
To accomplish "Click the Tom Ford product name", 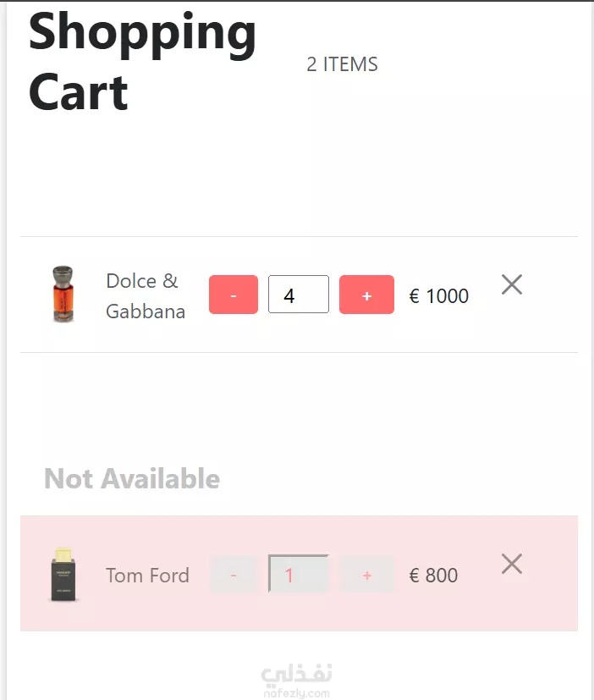I will pos(148,576).
